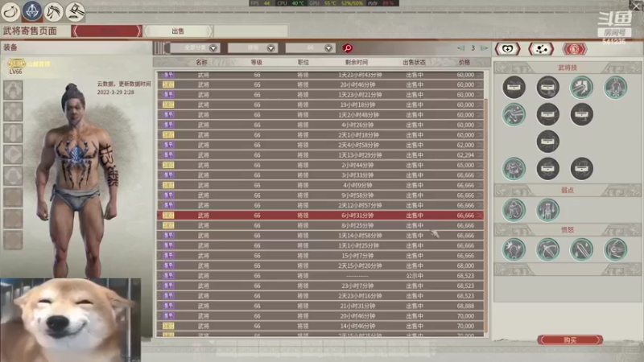Viewport: 644px width, 362px height.
Task: Select listing with 4小时26分钟 remaining
Action: pyautogui.click(x=320, y=125)
